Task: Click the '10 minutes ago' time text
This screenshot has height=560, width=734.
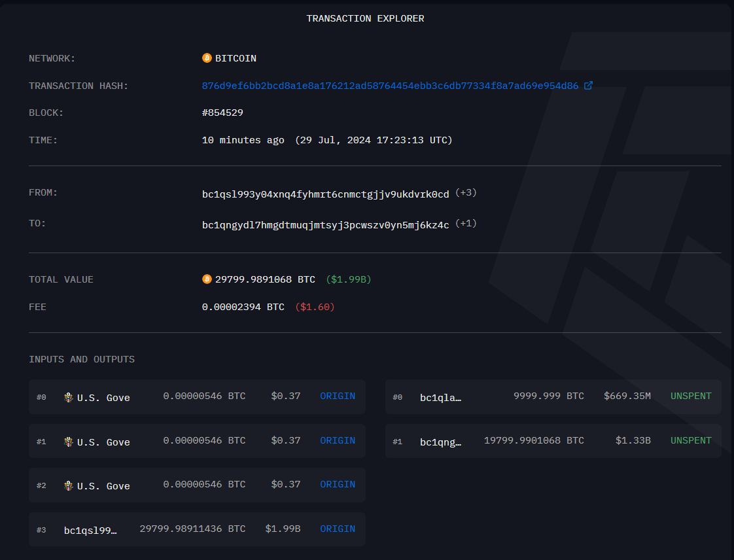Action: (x=243, y=140)
